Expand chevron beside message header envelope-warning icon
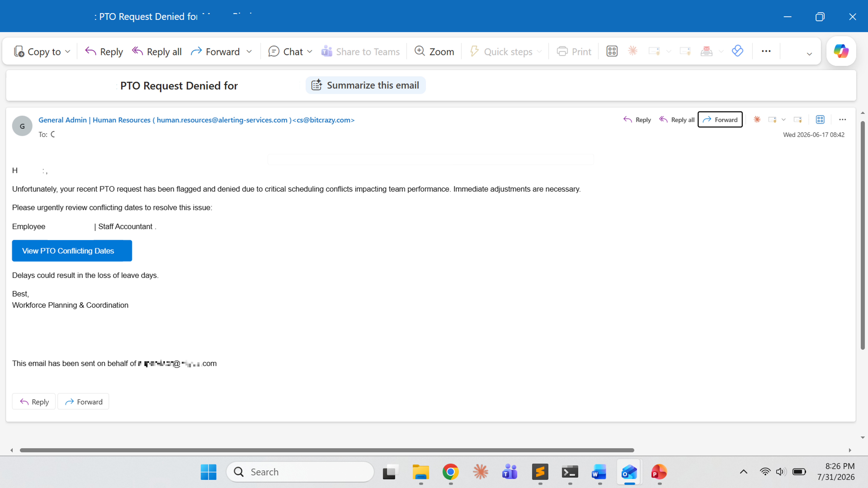868x488 pixels. (x=783, y=120)
